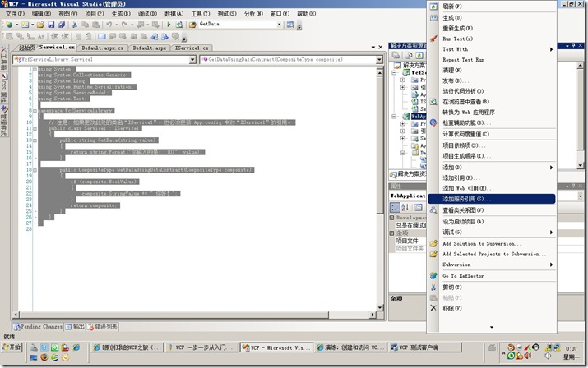
Task: Click the code editor vertical scroll down arrow
Action: tap(379, 308)
